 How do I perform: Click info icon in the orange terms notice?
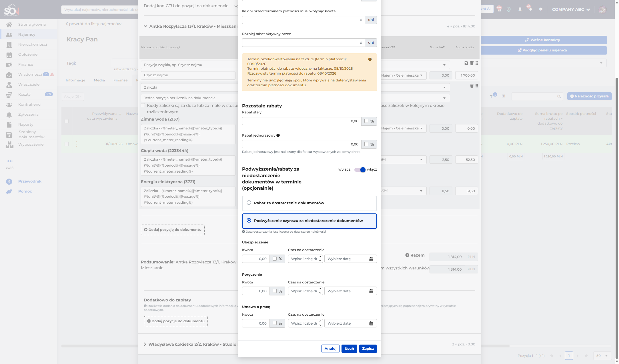(370, 59)
